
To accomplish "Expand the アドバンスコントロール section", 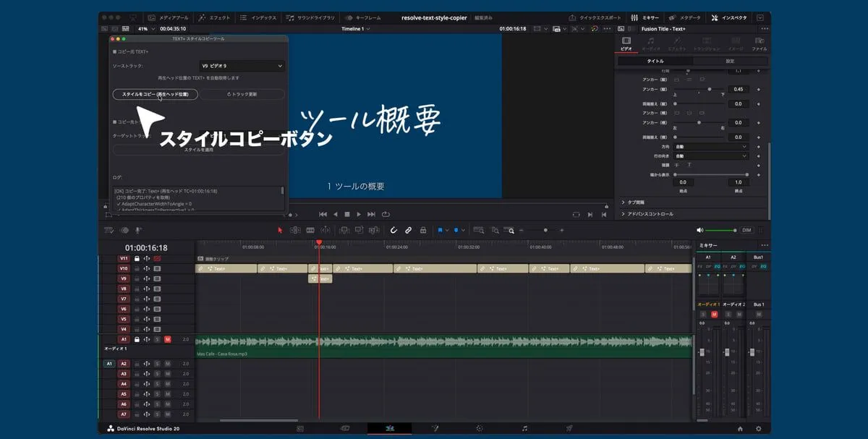I will [651, 214].
